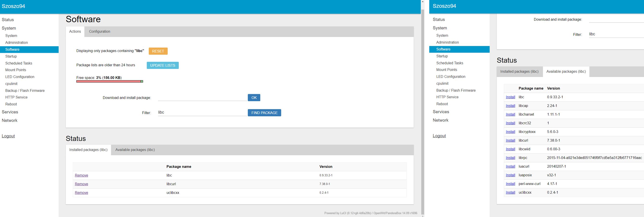The height and width of the screenshot is (217, 644).
Task: Expand Services menu in left window
Action: coord(10,112)
